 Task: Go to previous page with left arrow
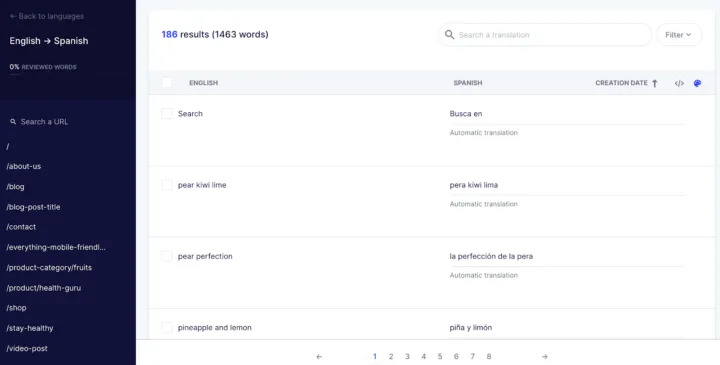pos(319,356)
